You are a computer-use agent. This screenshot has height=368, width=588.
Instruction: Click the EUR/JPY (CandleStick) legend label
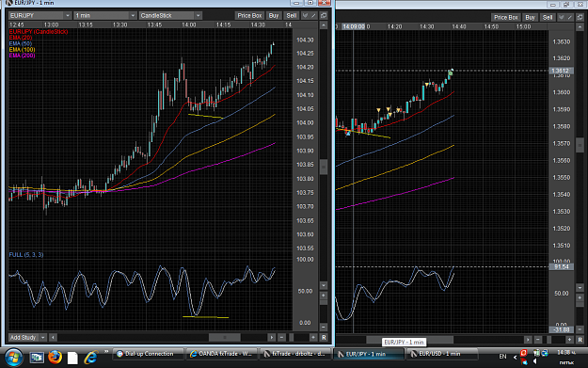click(x=39, y=32)
